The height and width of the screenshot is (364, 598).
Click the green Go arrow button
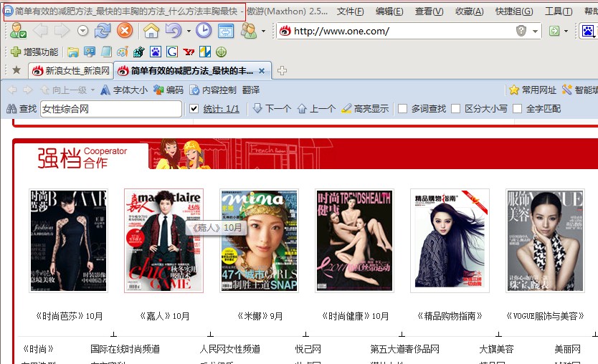(x=554, y=31)
